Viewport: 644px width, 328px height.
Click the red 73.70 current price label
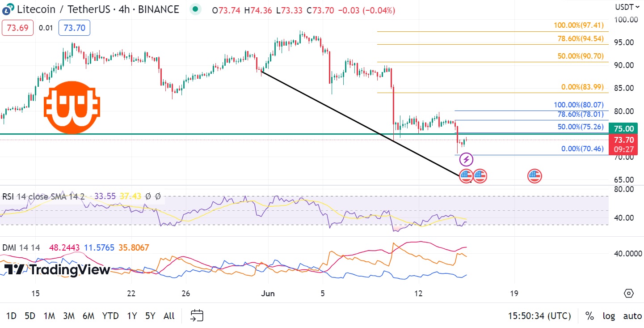tap(624, 140)
